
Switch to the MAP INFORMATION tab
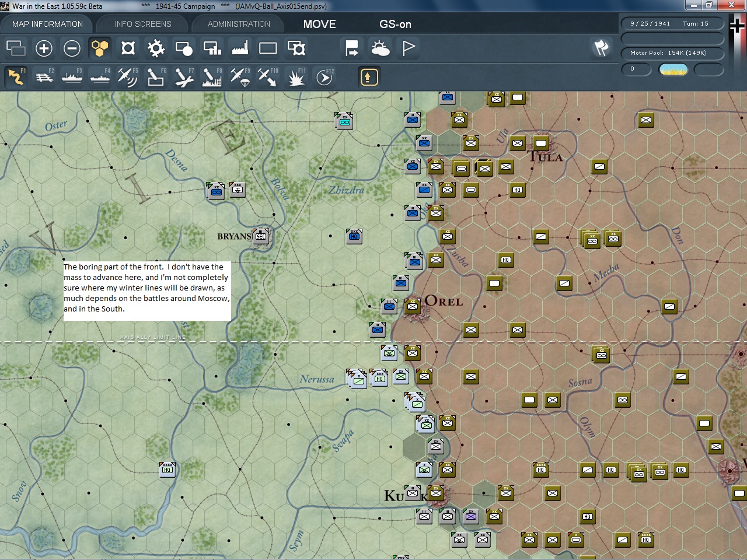click(x=47, y=24)
